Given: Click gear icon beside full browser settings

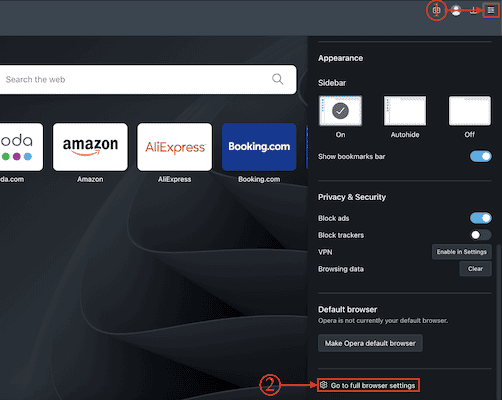Looking at the screenshot, I should point(323,385).
